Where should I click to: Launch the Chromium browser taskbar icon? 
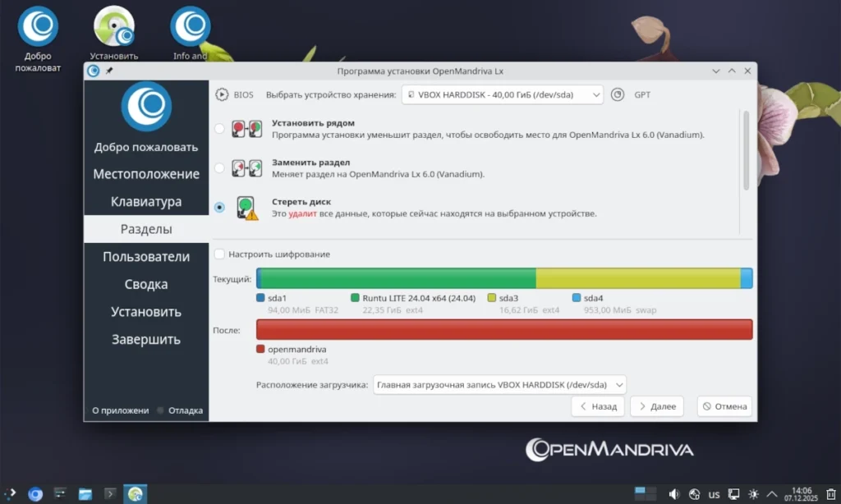(x=35, y=494)
